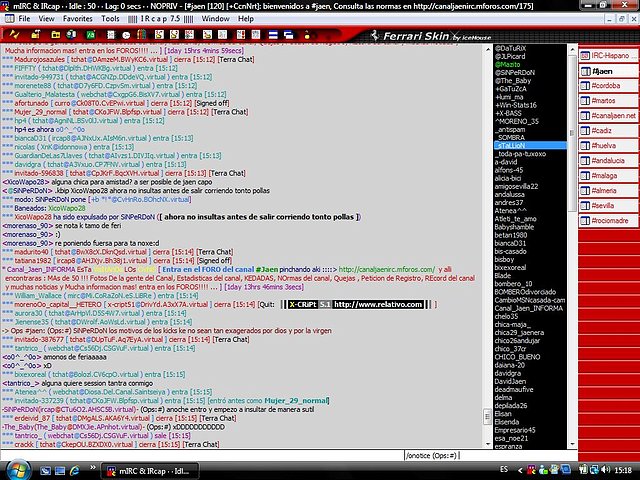Expand hidden quick launch icons chevron
Image resolution: width=640 pixels, height=480 pixels.
point(93,468)
